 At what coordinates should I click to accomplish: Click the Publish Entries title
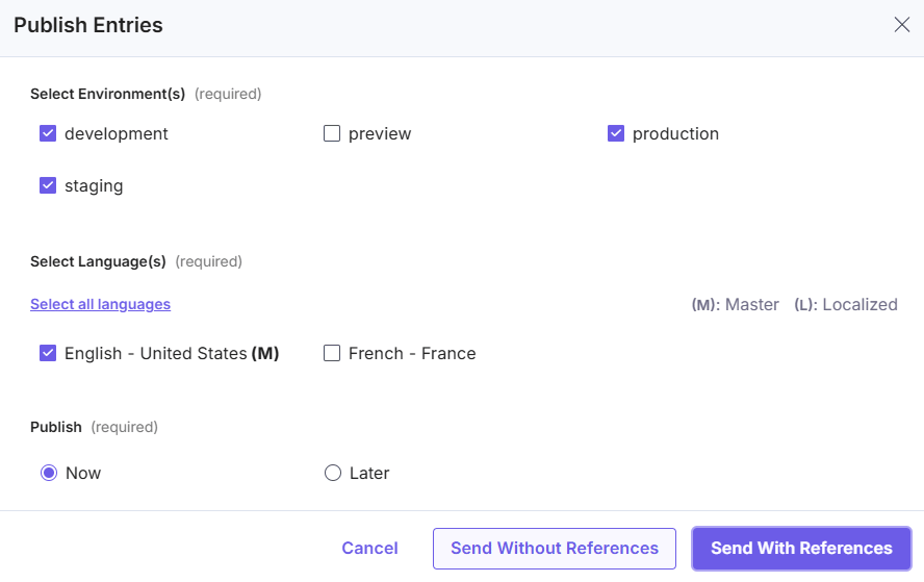click(88, 25)
